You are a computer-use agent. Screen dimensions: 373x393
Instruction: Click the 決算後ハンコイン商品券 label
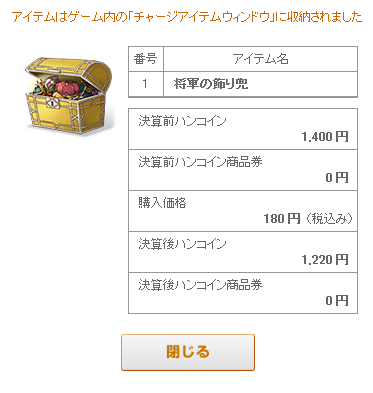tap(200, 285)
